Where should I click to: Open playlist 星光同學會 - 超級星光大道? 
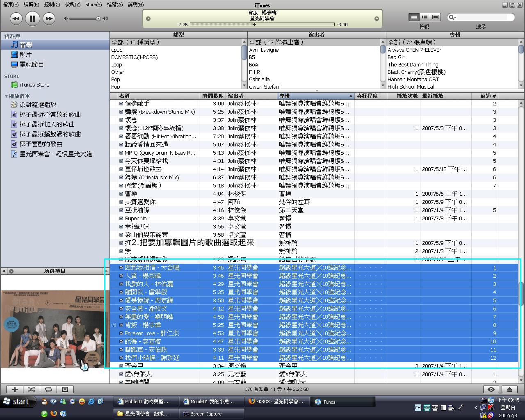(x=55, y=154)
